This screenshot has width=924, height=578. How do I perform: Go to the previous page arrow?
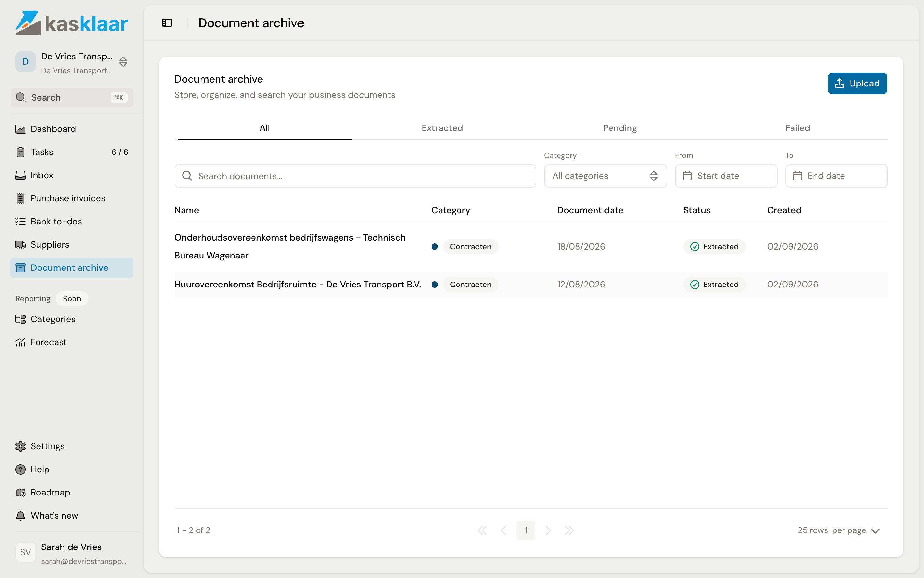pyautogui.click(x=504, y=530)
